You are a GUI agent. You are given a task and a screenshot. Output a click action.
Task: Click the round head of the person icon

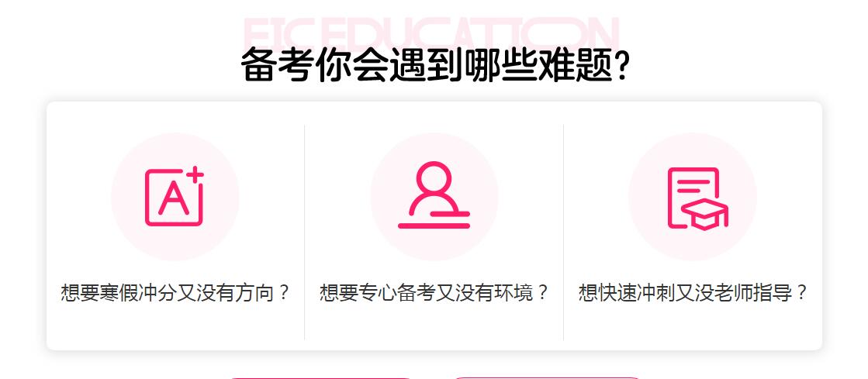(x=434, y=177)
